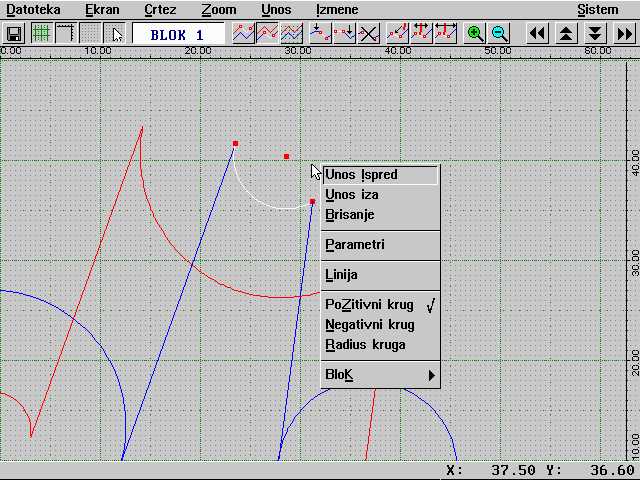This screenshot has height=480, width=640.
Task: Open the Datoteka menu
Action: [33, 9]
